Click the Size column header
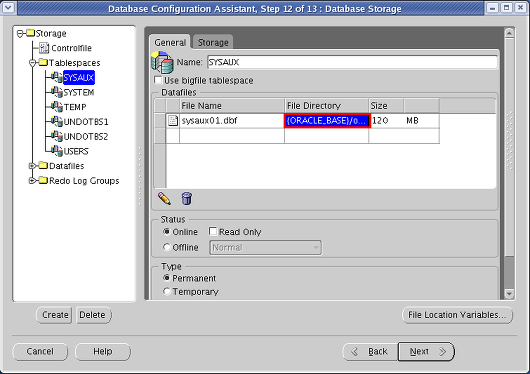 (386, 106)
